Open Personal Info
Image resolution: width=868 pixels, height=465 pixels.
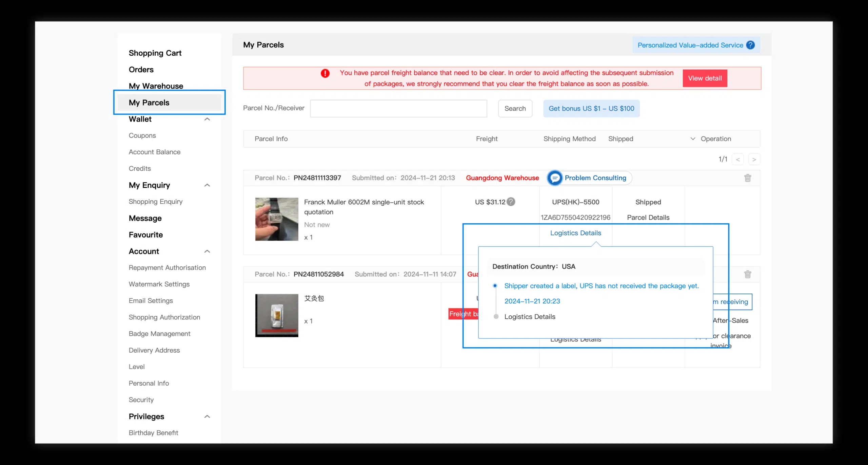coord(149,383)
